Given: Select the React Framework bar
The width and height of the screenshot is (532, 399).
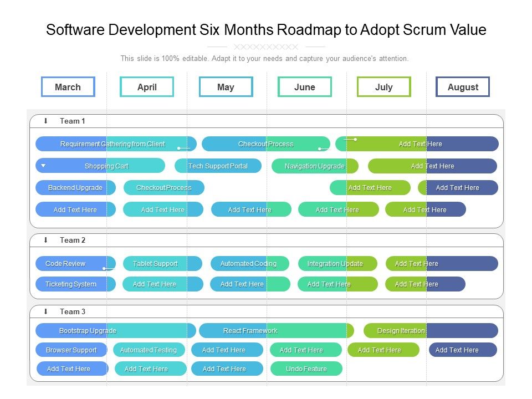Looking at the screenshot, I should [x=277, y=330].
